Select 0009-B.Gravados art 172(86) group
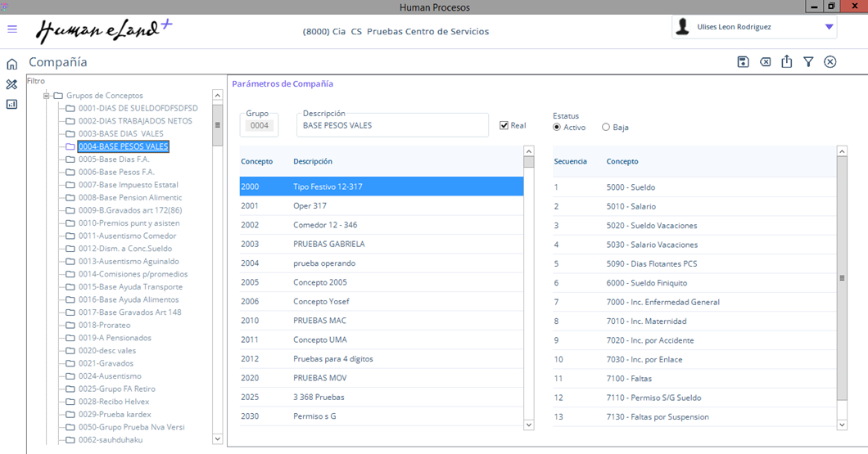The image size is (868, 454). [x=129, y=210]
